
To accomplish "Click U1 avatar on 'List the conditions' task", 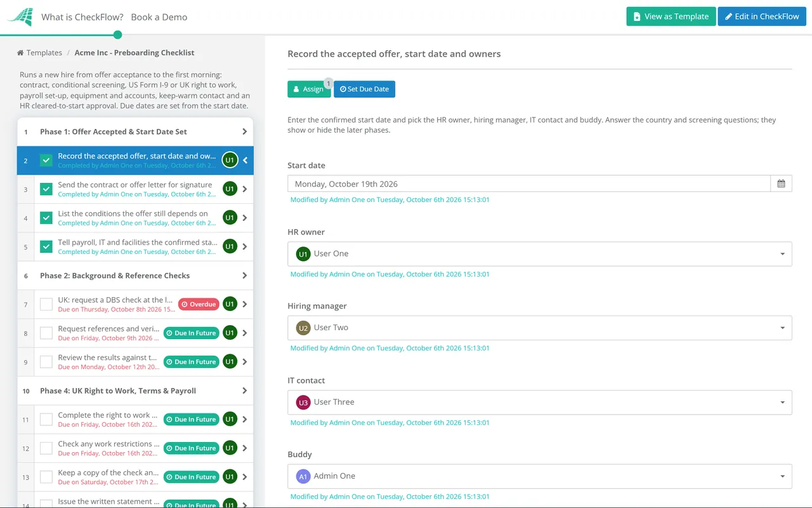I will 230,218.
